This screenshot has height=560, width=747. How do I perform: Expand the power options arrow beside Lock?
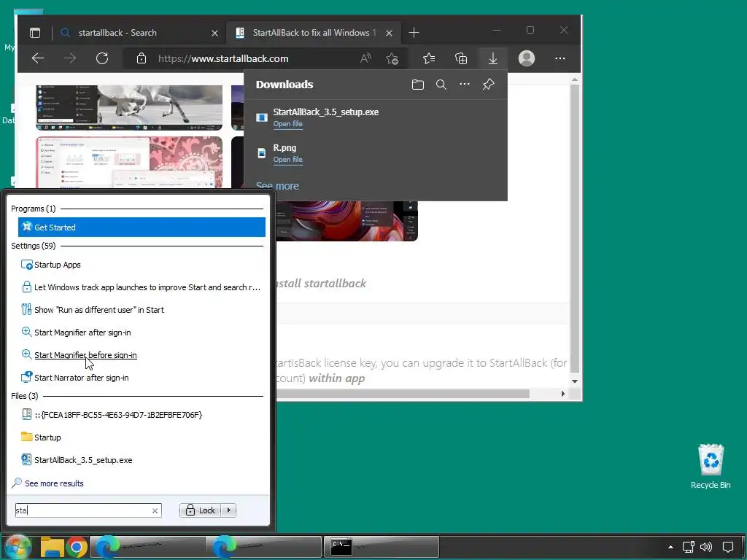coord(229,510)
